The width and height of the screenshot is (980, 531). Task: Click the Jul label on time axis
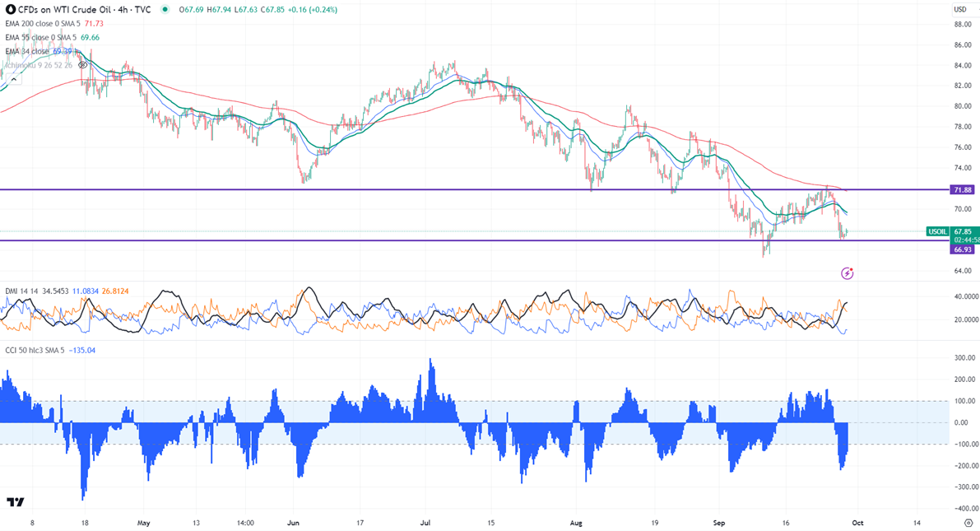(x=425, y=523)
